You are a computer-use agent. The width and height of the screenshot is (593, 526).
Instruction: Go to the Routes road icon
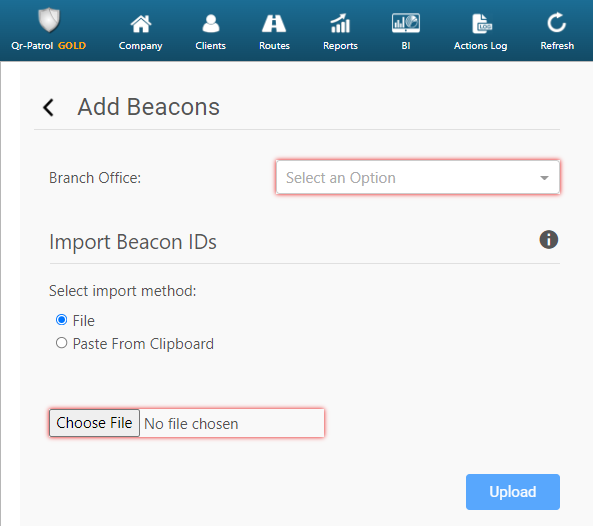point(274,23)
